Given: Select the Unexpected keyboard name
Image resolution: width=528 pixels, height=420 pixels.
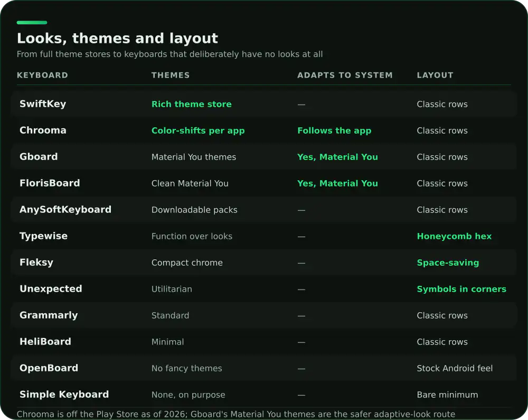Looking at the screenshot, I should (x=51, y=288).
